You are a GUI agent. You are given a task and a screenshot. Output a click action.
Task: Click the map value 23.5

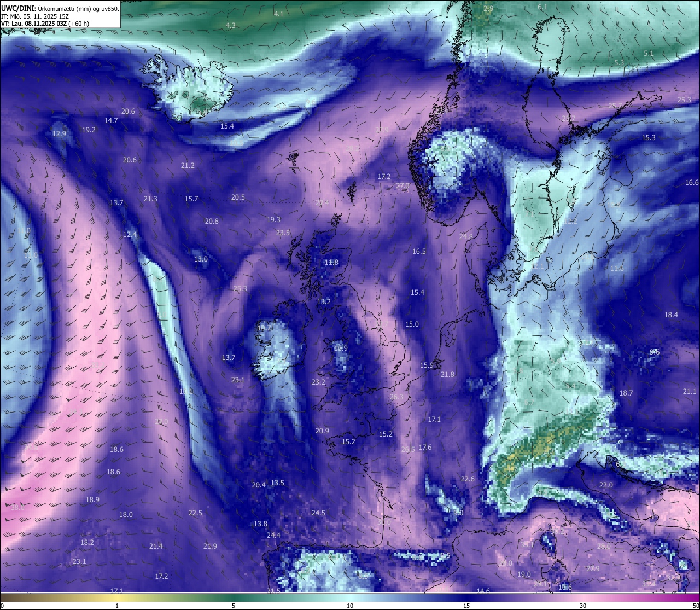coord(283,233)
